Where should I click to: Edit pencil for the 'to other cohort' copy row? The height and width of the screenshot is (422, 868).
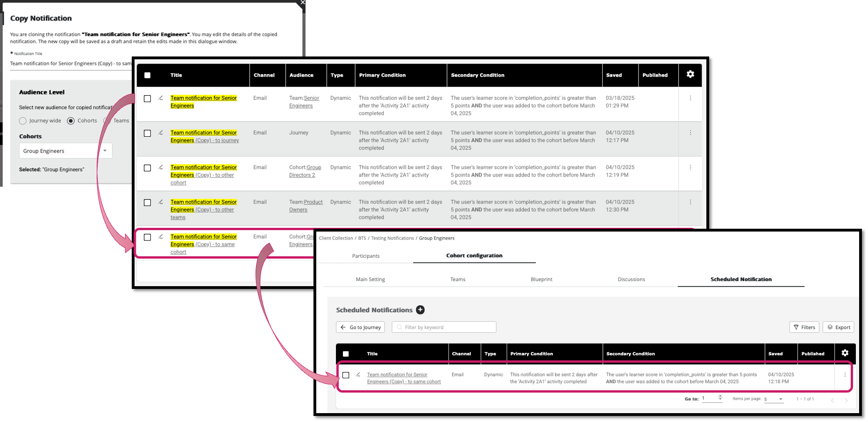(161, 167)
